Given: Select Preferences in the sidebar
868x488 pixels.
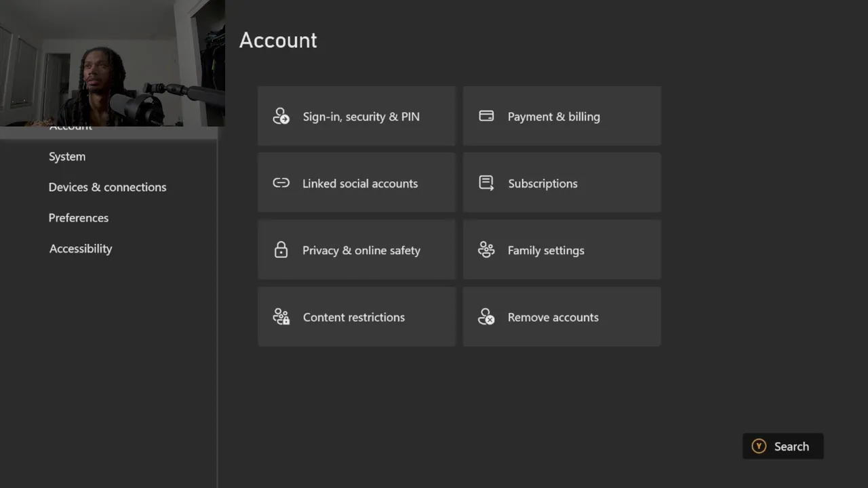Looking at the screenshot, I should pos(79,218).
